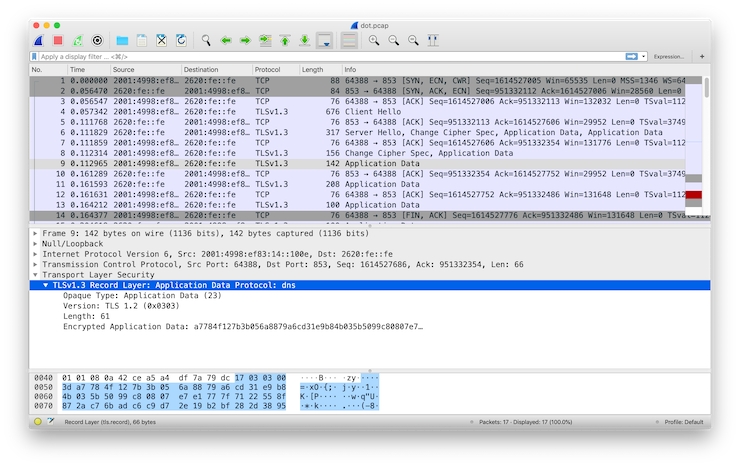The height and width of the screenshot is (467, 740).
Task: Save this capture file icon
Action: [x=142, y=41]
